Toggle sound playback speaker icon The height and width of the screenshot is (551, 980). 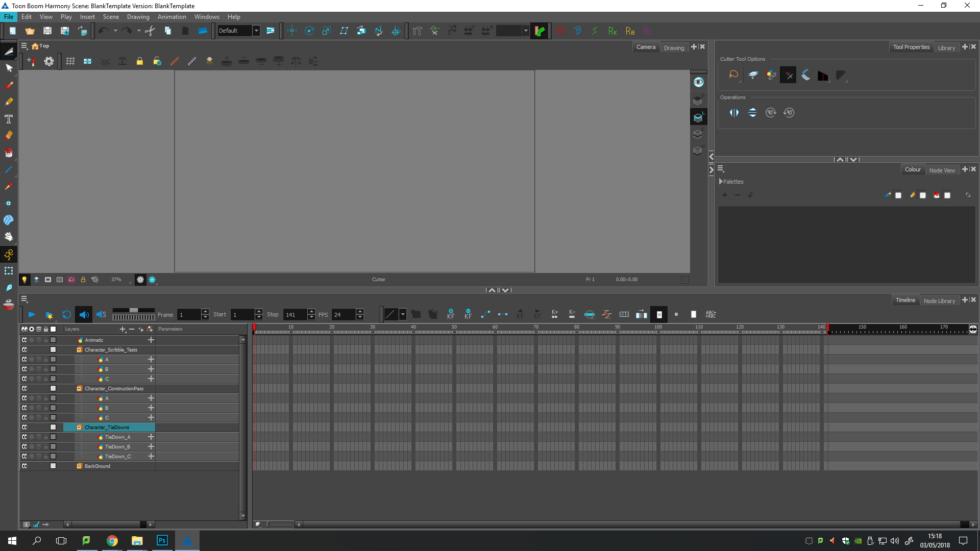click(x=84, y=315)
